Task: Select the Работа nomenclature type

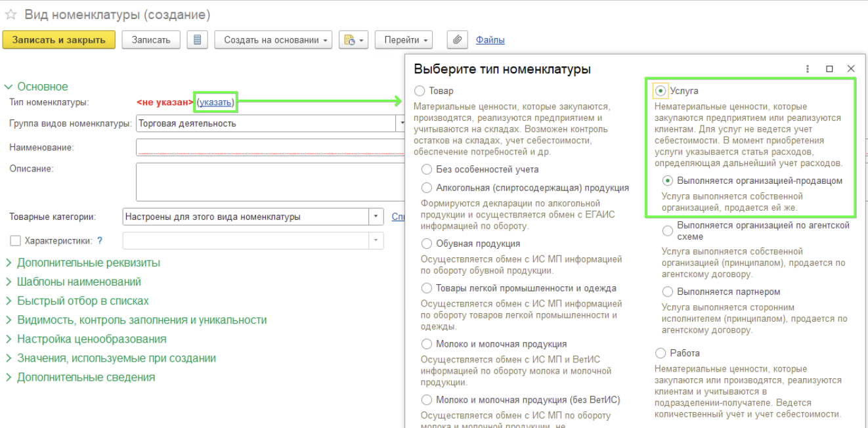Action: pyautogui.click(x=660, y=353)
